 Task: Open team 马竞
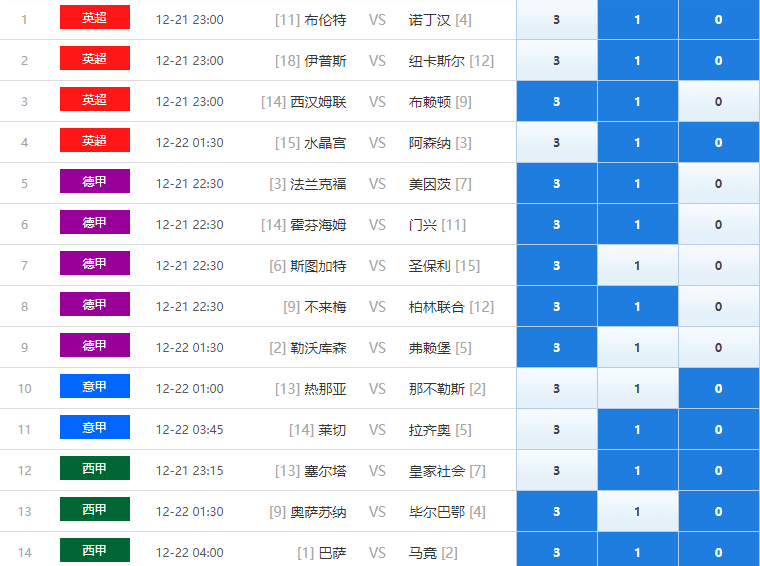pos(423,553)
